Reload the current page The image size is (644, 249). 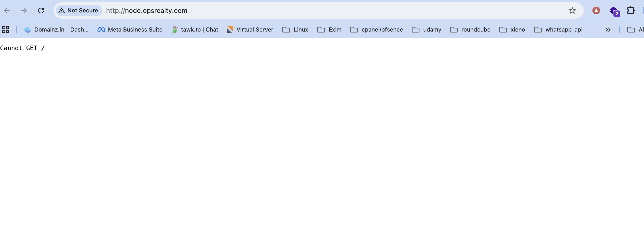point(41,11)
